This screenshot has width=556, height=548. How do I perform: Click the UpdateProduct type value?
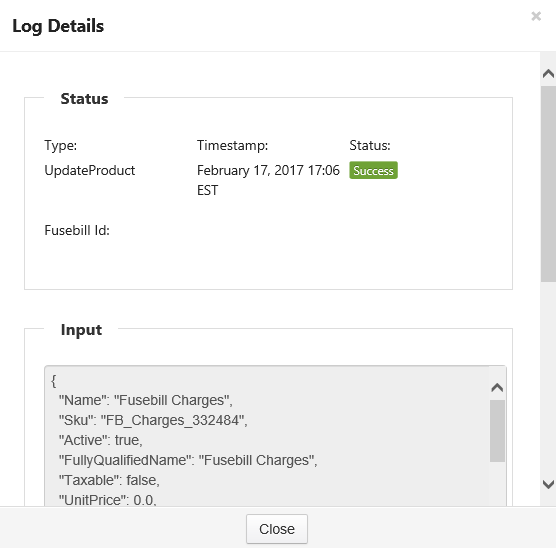89,170
